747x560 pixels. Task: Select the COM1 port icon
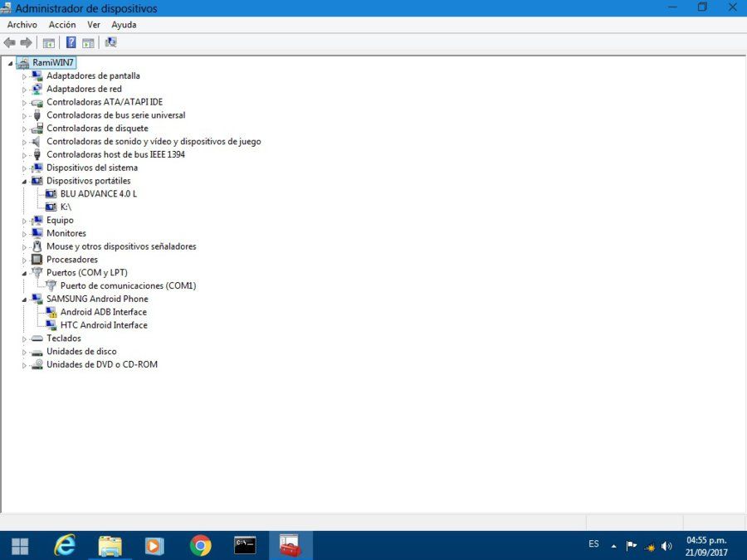coord(51,285)
